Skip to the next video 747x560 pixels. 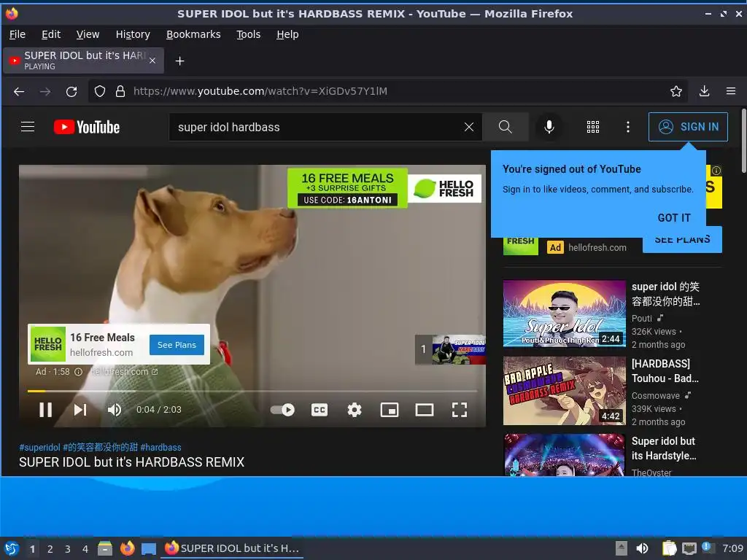tap(80, 410)
